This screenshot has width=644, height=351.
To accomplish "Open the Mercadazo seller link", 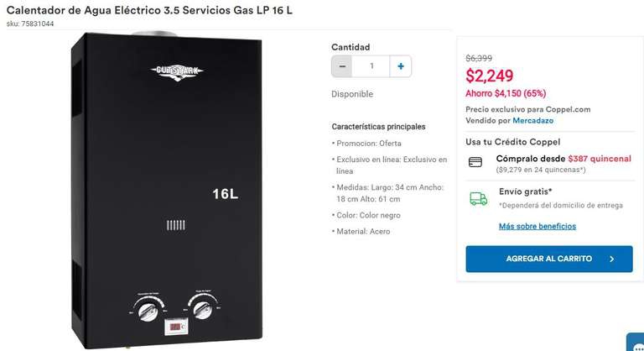I will (x=532, y=121).
